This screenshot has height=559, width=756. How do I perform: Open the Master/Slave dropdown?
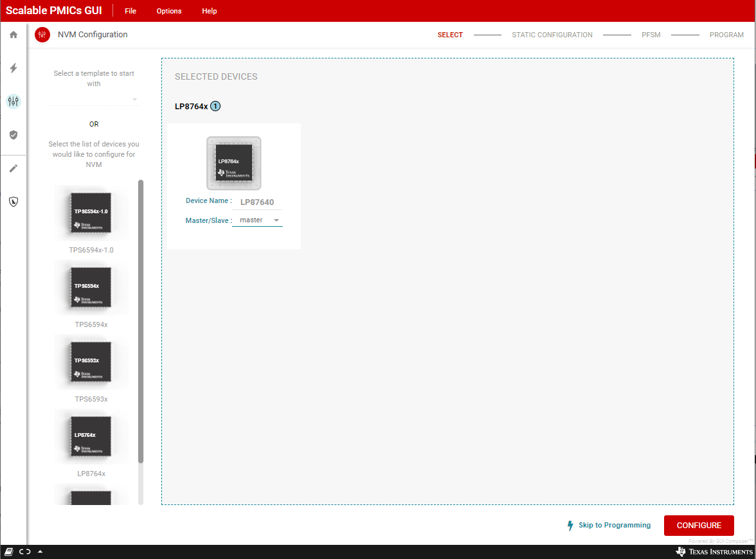257,220
